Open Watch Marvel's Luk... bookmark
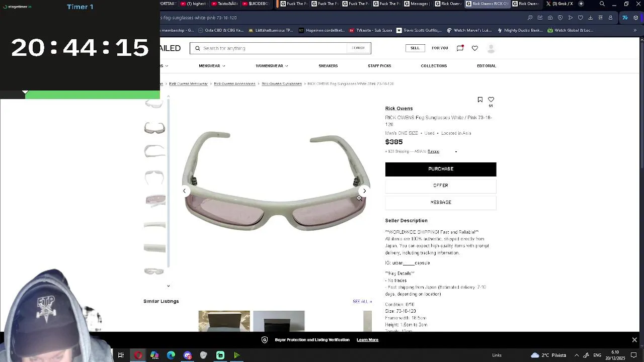The height and width of the screenshot is (362, 644). pos(469,30)
